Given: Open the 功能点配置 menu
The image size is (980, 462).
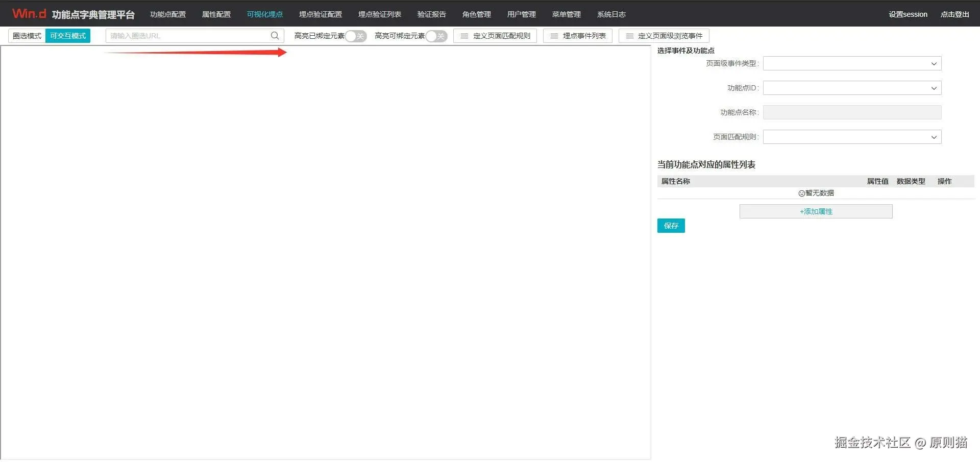Looking at the screenshot, I should pyautogui.click(x=168, y=14).
